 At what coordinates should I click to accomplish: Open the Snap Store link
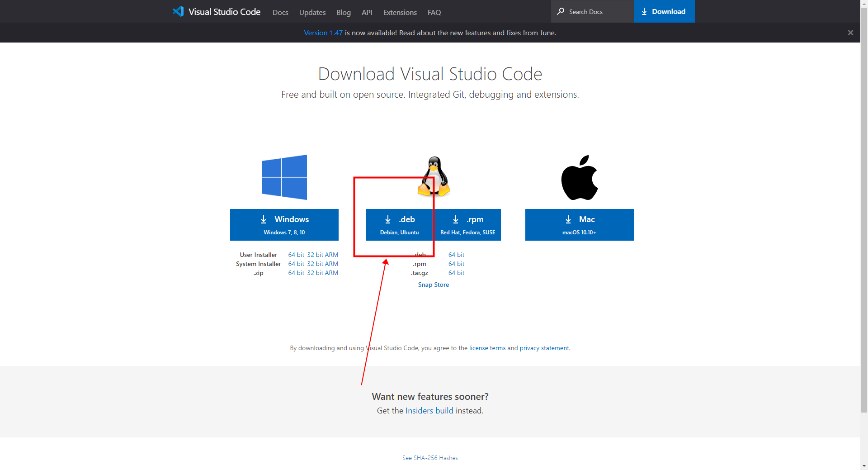tap(434, 285)
